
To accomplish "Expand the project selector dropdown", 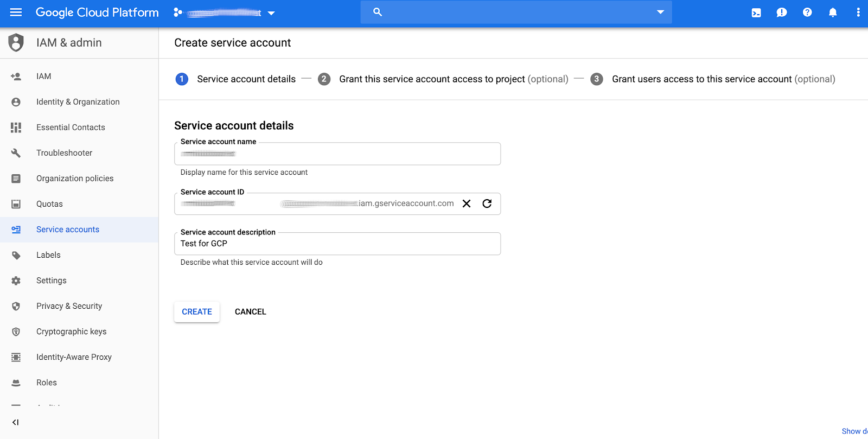I will coord(271,13).
